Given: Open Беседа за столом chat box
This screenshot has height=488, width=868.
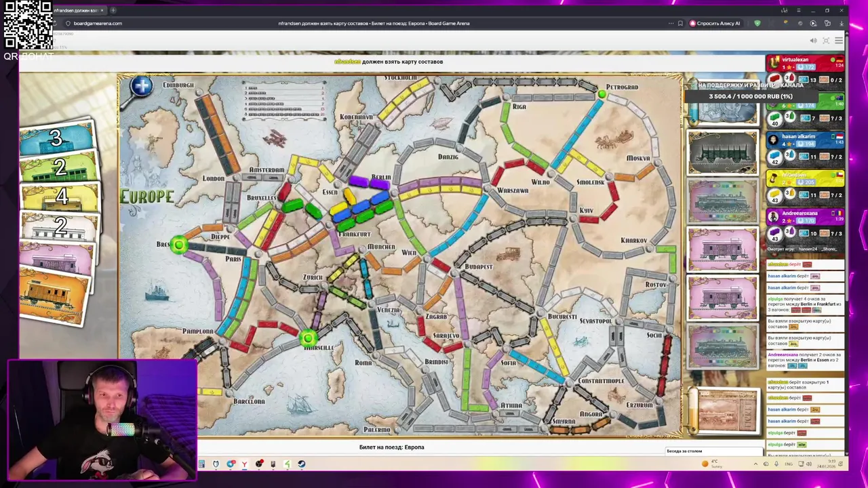Looking at the screenshot, I should (x=714, y=451).
